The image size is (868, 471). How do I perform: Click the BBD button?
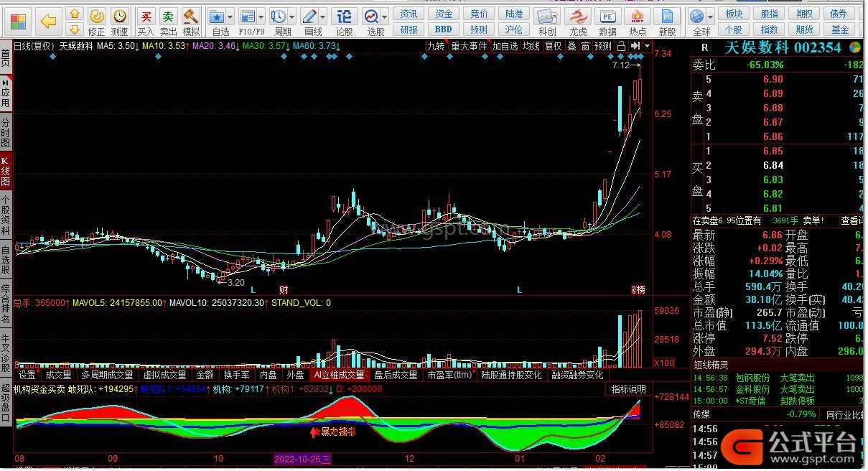[x=444, y=29]
